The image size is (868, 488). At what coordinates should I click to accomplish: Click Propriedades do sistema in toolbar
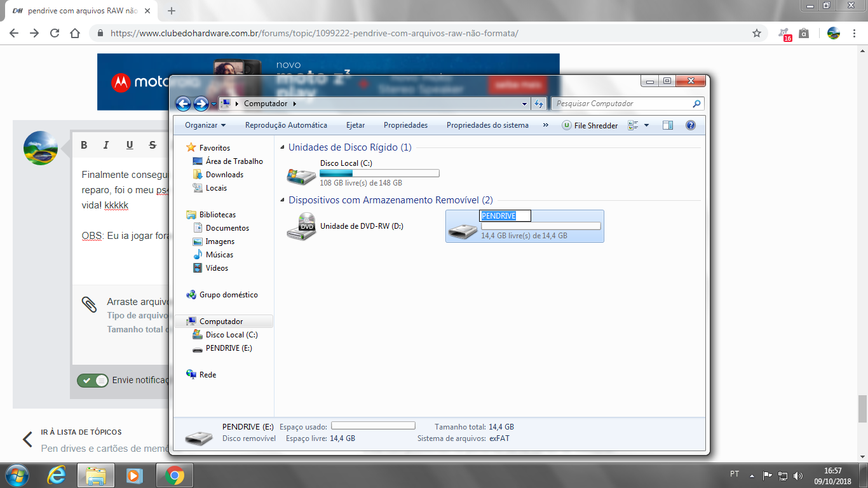pyautogui.click(x=487, y=125)
